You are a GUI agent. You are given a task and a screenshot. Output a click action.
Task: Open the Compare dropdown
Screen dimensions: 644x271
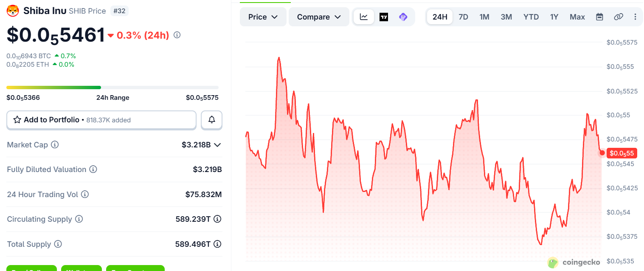tap(319, 17)
